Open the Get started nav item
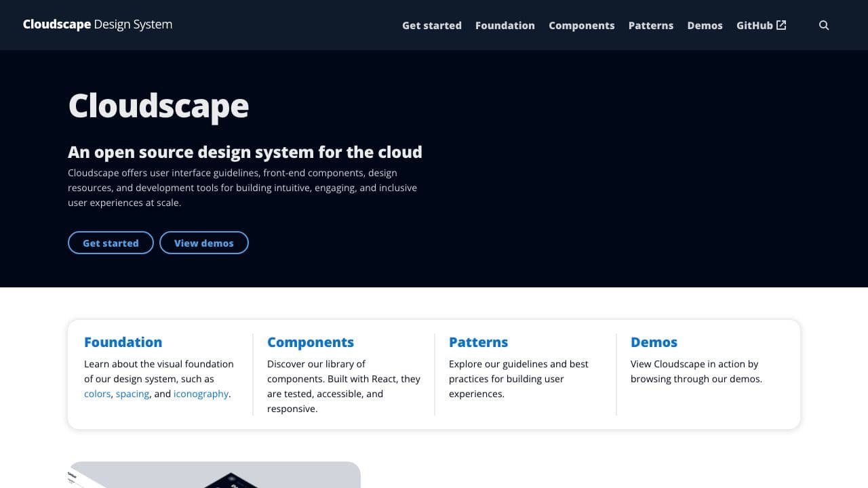This screenshot has width=868, height=488. (x=431, y=25)
